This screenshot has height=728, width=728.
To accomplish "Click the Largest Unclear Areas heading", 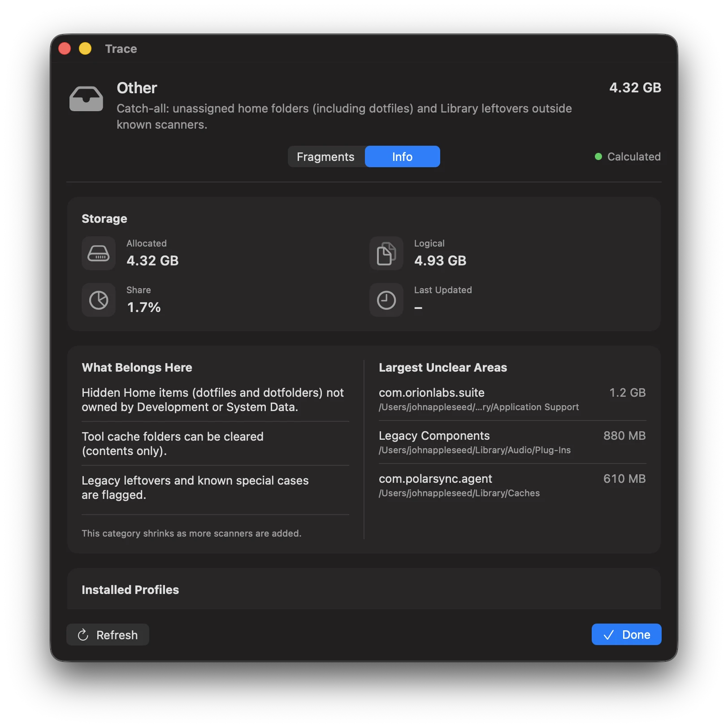I will (x=443, y=368).
